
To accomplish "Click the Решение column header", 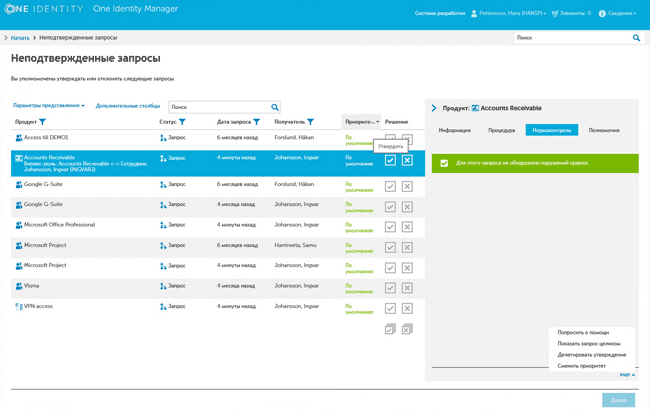I will point(396,122).
